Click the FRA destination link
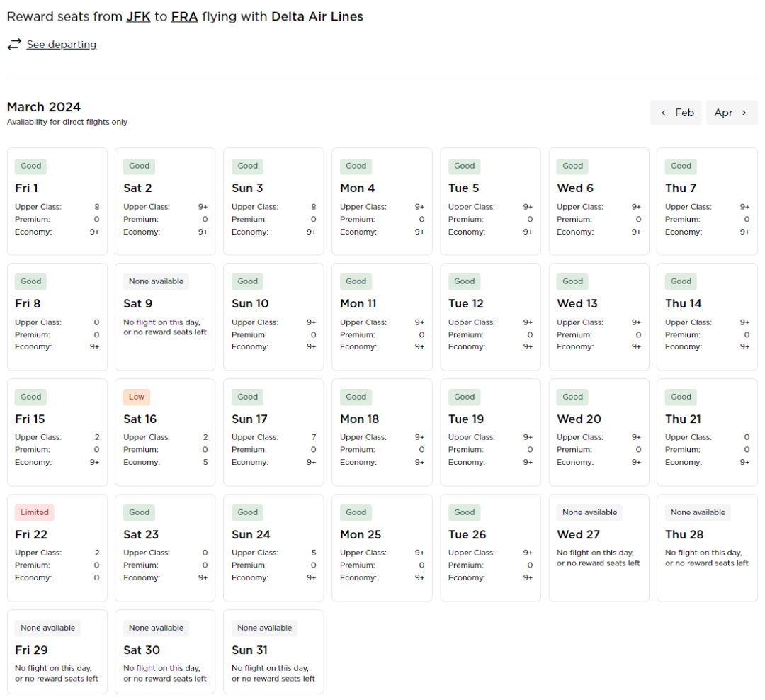The height and width of the screenshot is (700, 765). 184,16
